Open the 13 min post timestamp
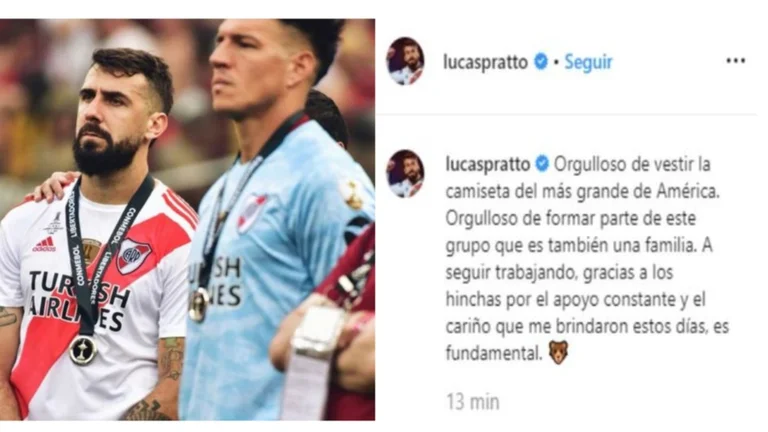Viewport: 768px width, 432px height. (x=473, y=402)
